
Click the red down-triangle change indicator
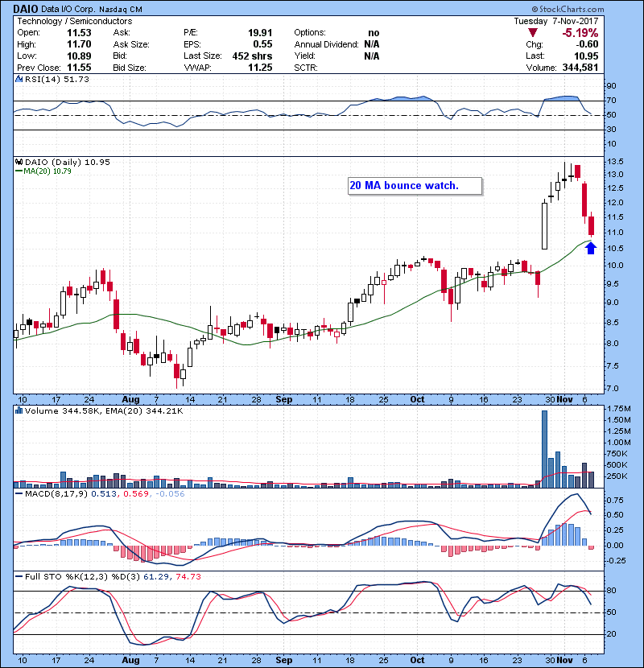coord(532,33)
